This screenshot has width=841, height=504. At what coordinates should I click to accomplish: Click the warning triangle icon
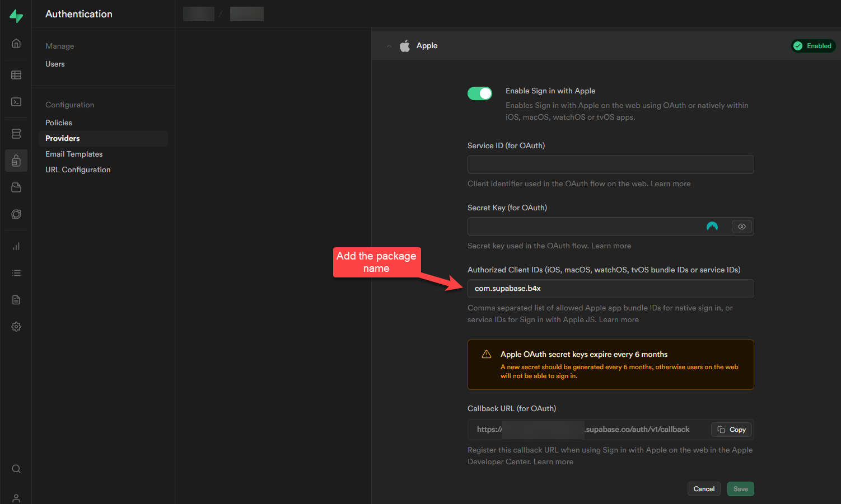487,355
